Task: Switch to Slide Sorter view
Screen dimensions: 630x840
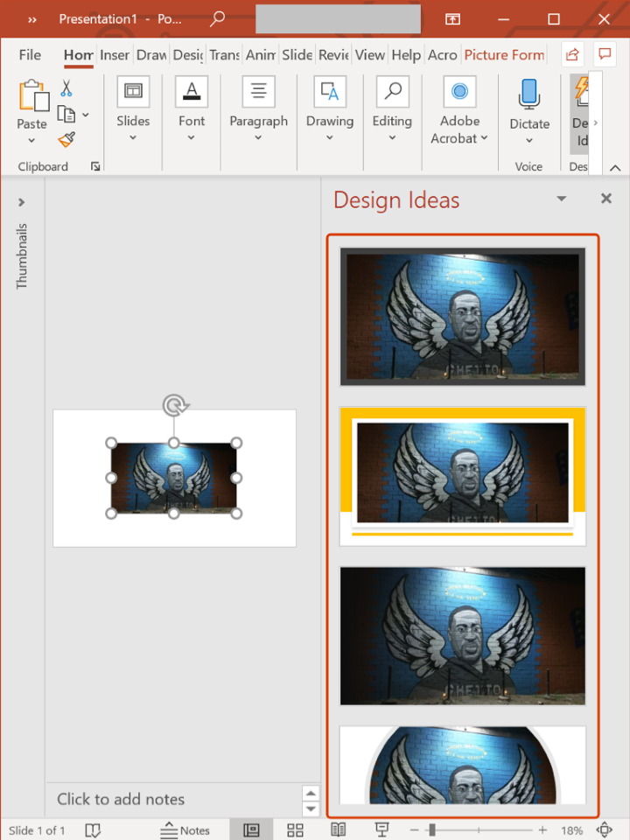Action: point(295,830)
